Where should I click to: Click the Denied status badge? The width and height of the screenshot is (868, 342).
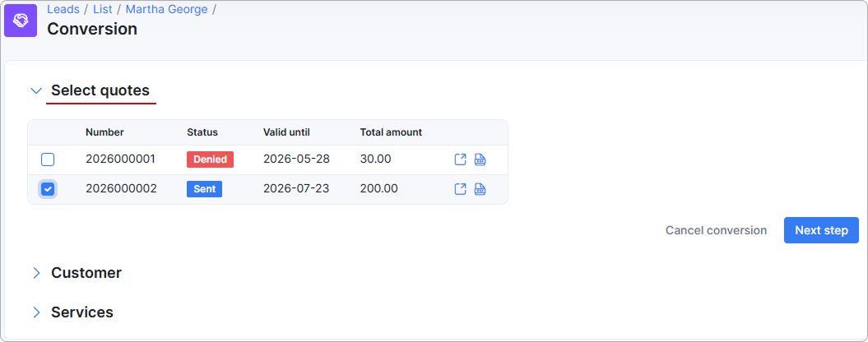[210, 159]
